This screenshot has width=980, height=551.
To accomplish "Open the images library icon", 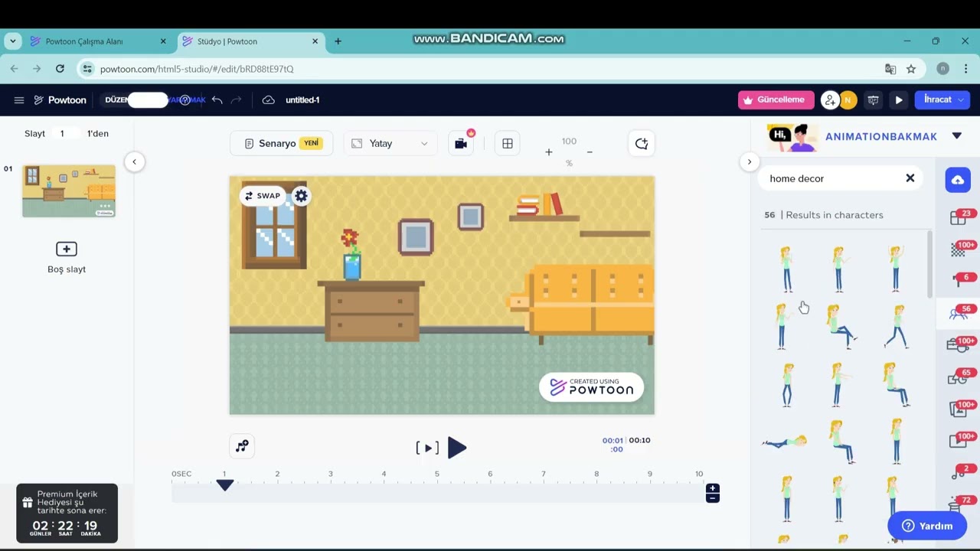I will (x=959, y=409).
